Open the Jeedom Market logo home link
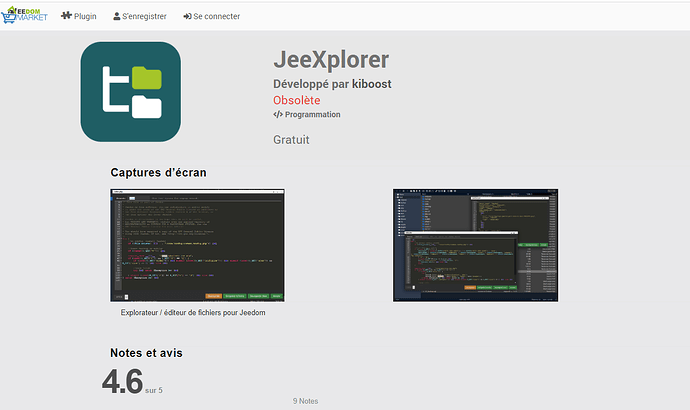The image size is (690, 410). (24, 15)
